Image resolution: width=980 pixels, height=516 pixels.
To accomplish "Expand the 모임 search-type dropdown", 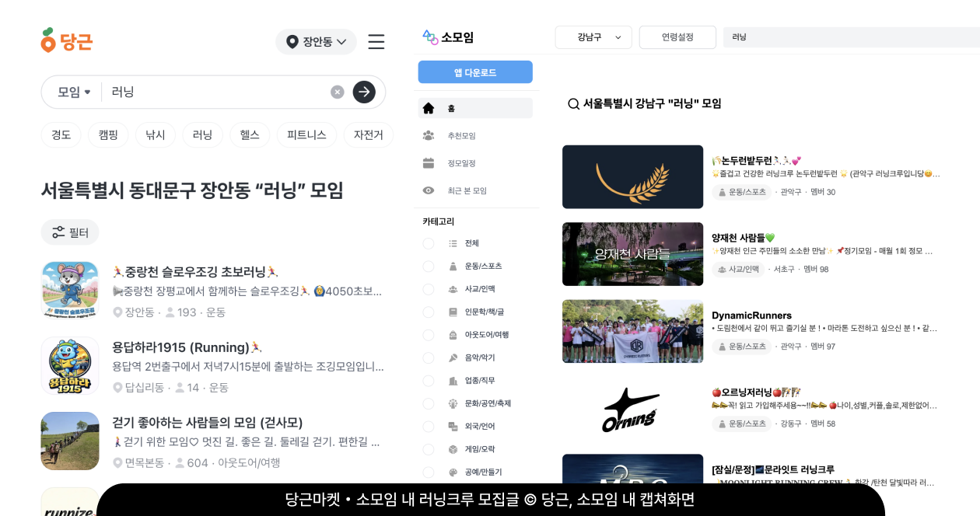I will click(74, 92).
